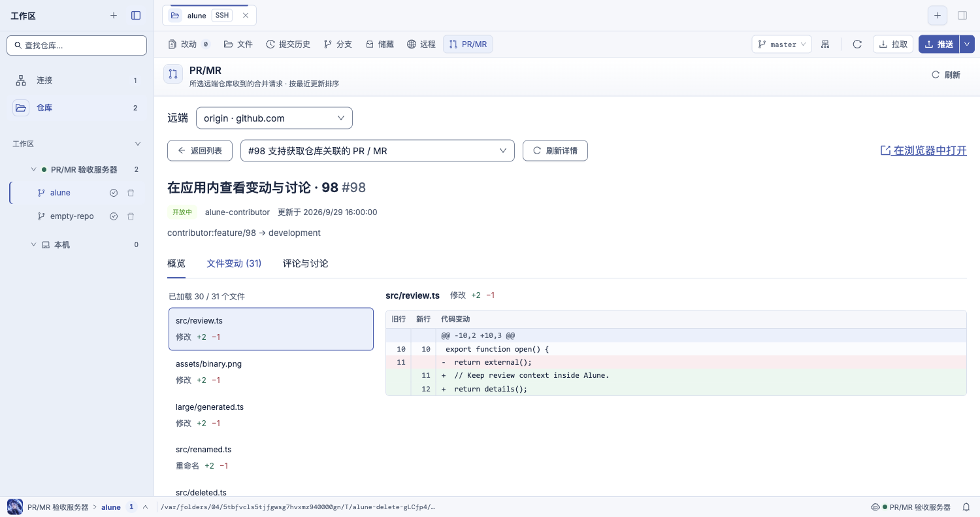
Task: Open the master branch dropdown
Action: (x=782, y=44)
